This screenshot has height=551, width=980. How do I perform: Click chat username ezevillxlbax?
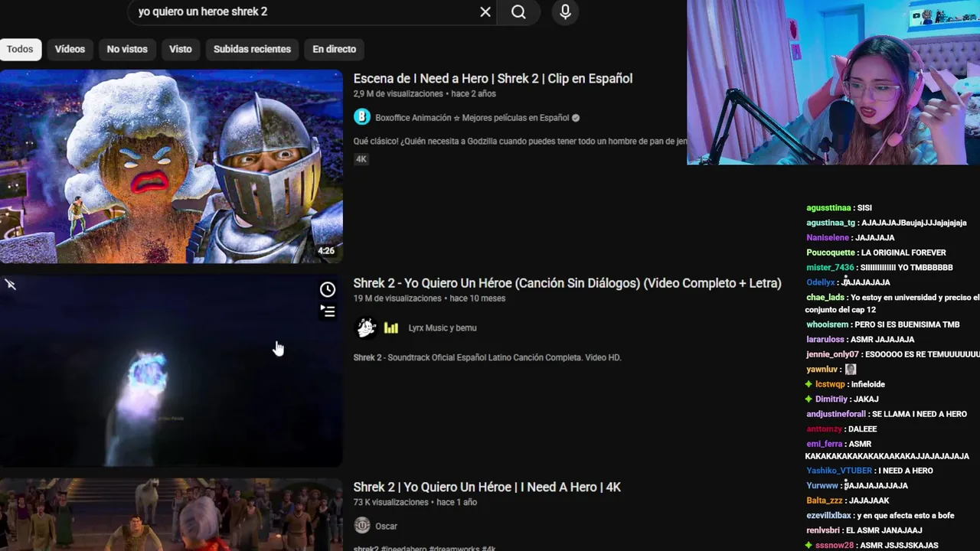click(x=828, y=516)
